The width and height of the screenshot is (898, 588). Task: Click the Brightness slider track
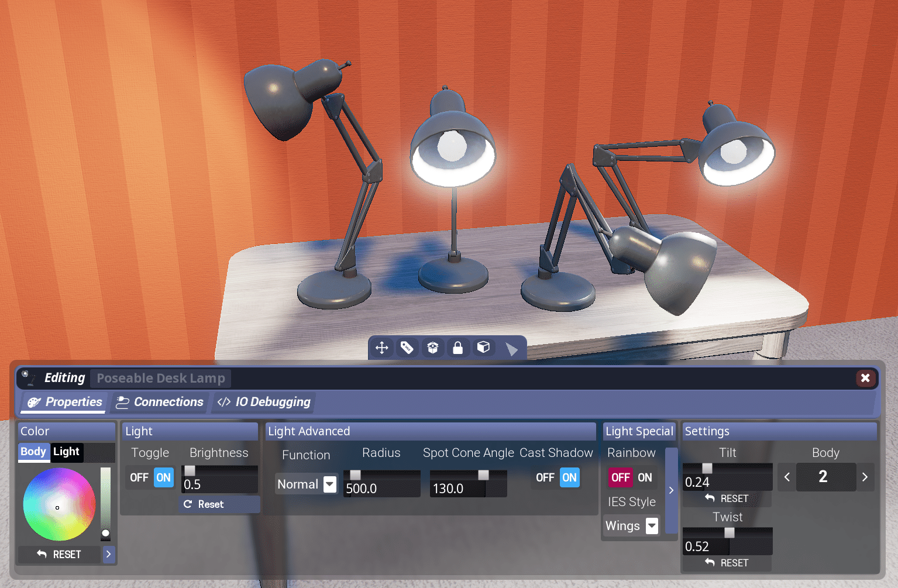tap(220, 471)
